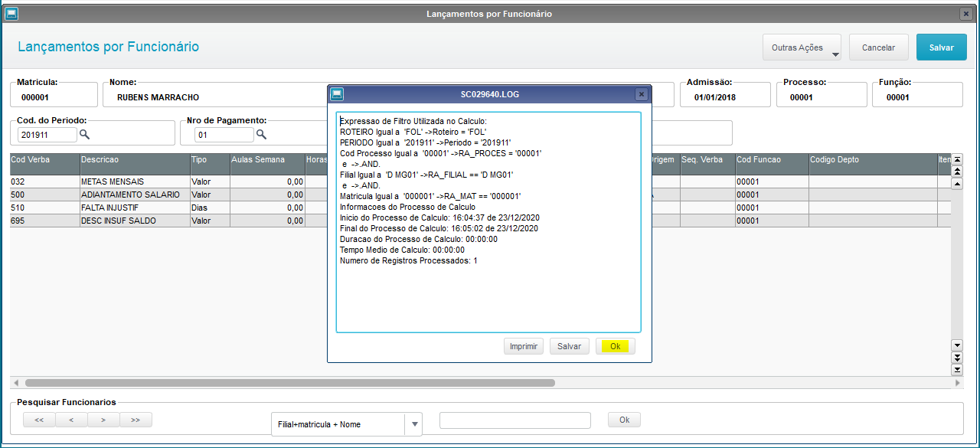Click the Admissão field 01/01/2018
Image resolution: width=980 pixels, height=448 pixels.
pyautogui.click(x=725, y=94)
